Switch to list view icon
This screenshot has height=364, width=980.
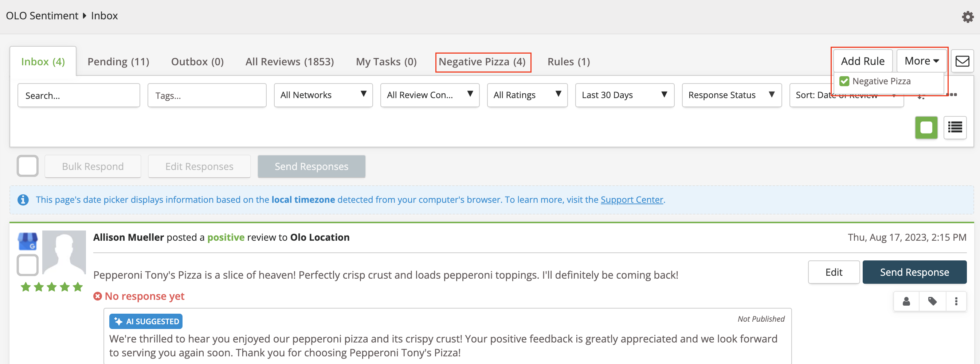click(955, 128)
